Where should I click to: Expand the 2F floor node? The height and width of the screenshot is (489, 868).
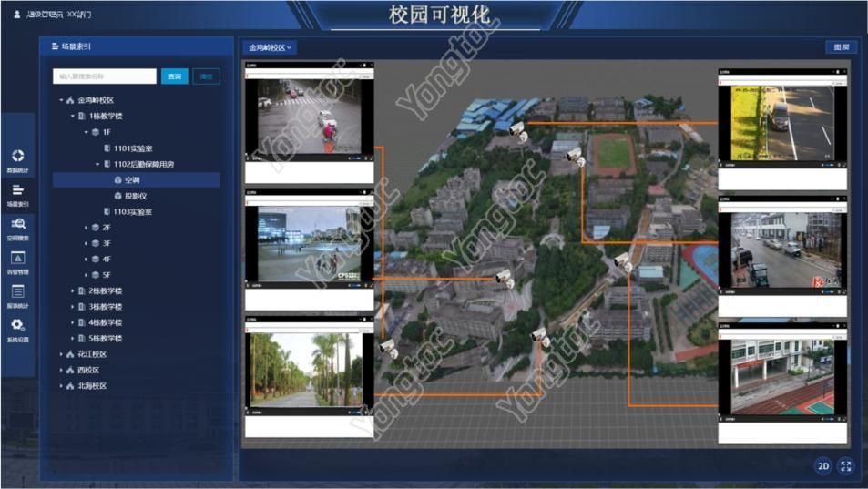[86, 228]
